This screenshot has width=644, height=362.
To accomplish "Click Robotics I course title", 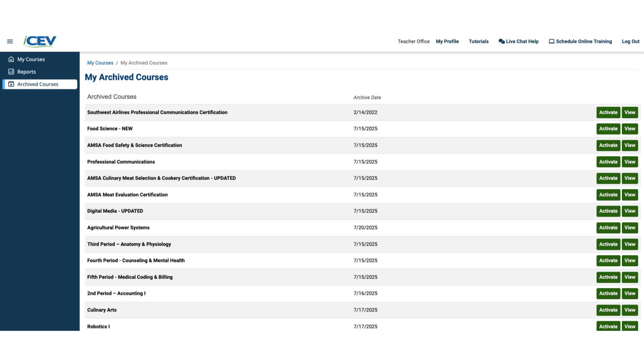I will [x=98, y=326].
